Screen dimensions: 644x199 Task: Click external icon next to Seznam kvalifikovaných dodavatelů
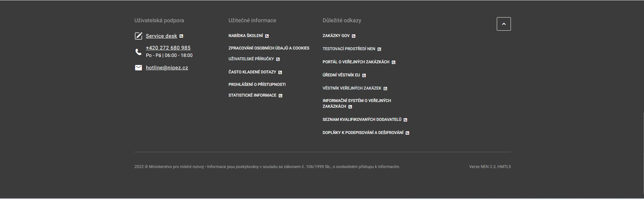pos(405,120)
